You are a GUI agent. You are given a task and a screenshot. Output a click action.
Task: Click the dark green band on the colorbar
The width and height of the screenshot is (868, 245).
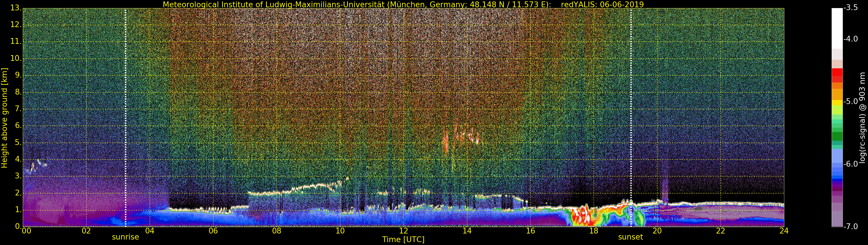(837, 136)
